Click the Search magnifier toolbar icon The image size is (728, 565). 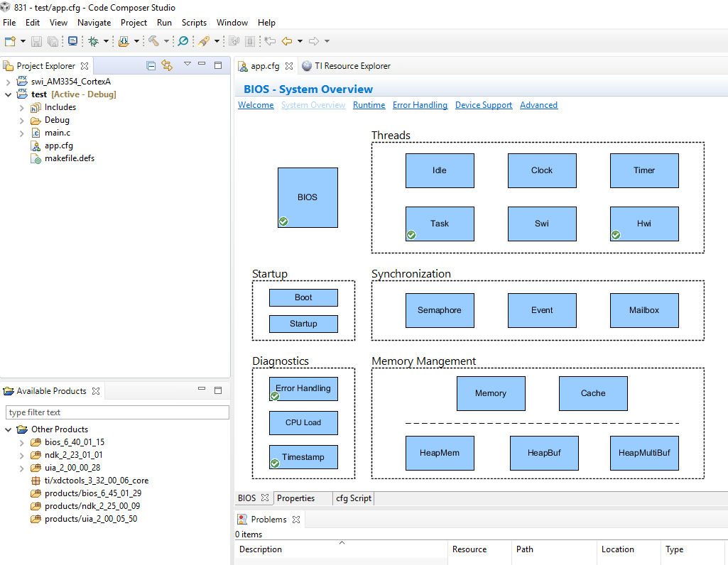click(x=183, y=41)
